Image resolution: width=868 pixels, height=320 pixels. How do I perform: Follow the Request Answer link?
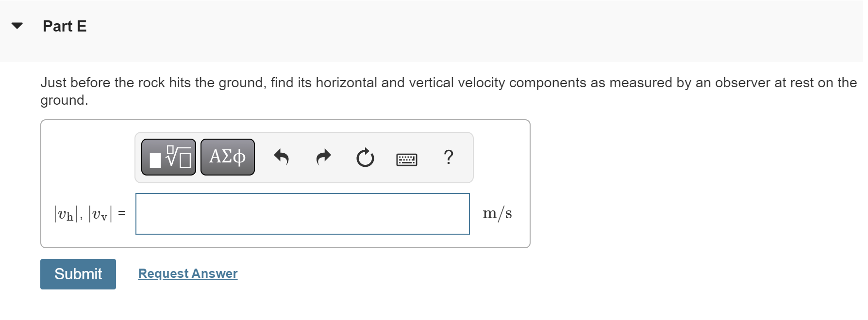pyautogui.click(x=188, y=273)
